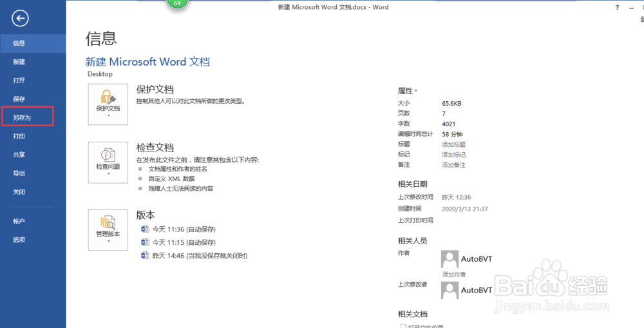Screen dimensions: 644x328
Task: Click the Word file icon beside 今天 11:36
Action: pyautogui.click(x=145, y=229)
